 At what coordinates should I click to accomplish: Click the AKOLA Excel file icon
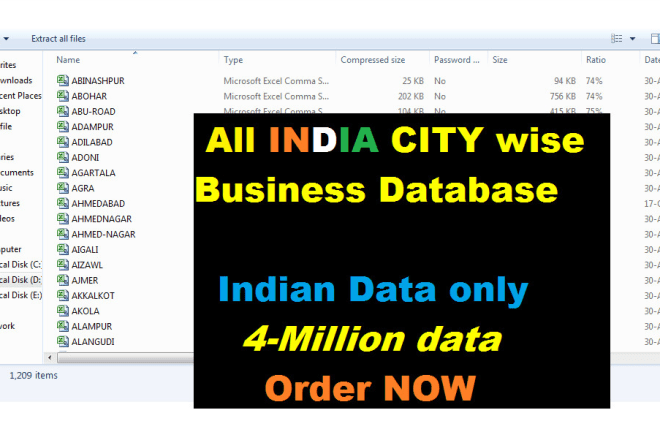click(63, 311)
